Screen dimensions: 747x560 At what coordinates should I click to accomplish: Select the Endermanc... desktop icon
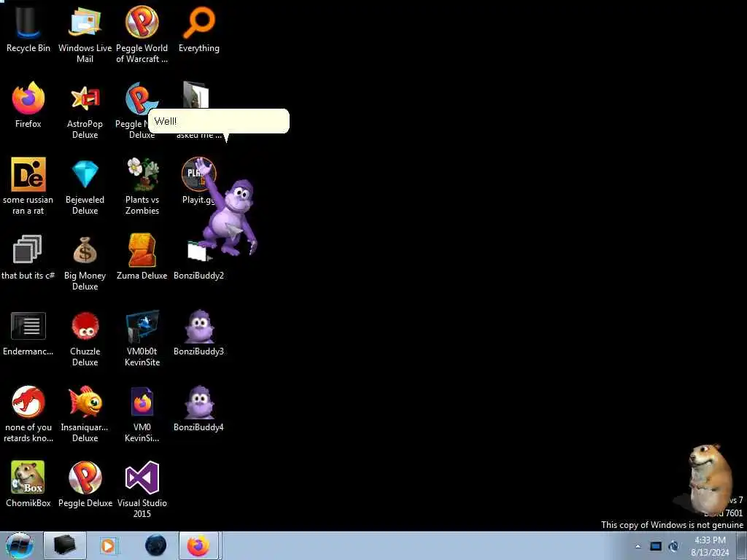pos(28,332)
